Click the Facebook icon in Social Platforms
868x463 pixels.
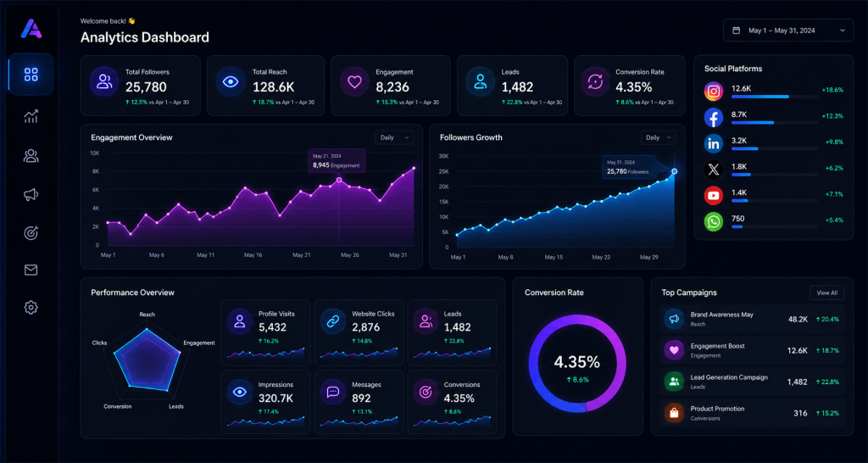point(714,117)
